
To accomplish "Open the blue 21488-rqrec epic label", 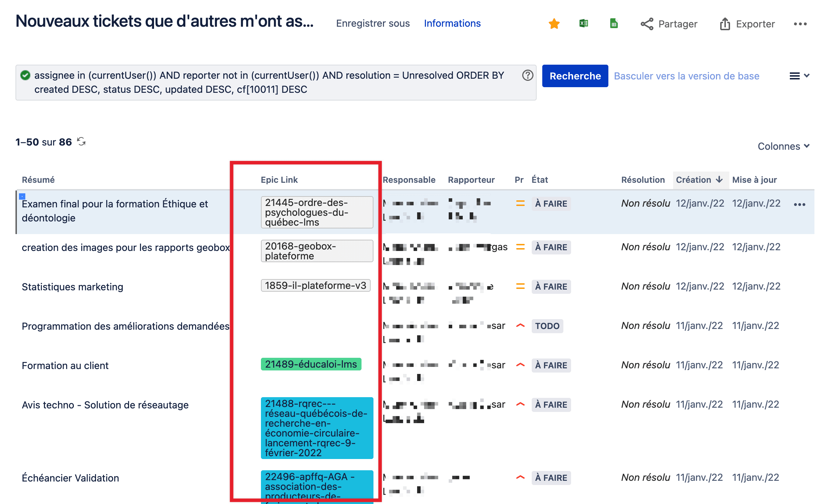I will point(317,428).
